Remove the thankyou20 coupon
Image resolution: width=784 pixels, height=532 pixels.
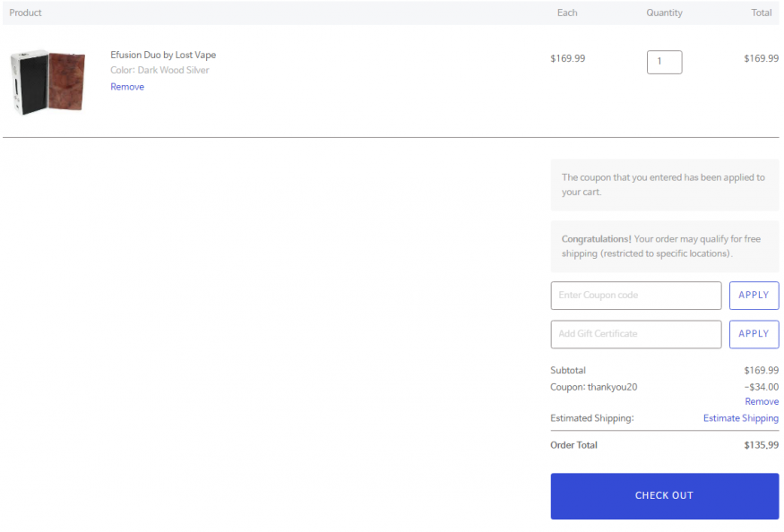click(762, 402)
